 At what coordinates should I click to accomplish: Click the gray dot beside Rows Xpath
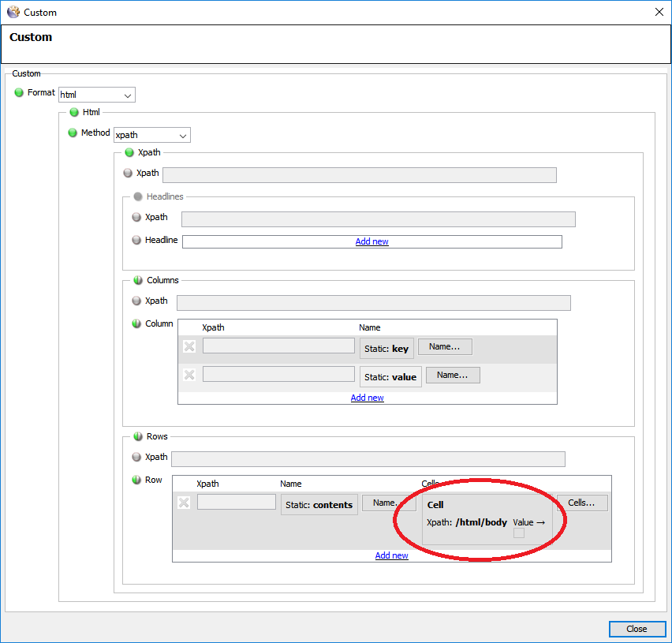pyautogui.click(x=136, y=457)
